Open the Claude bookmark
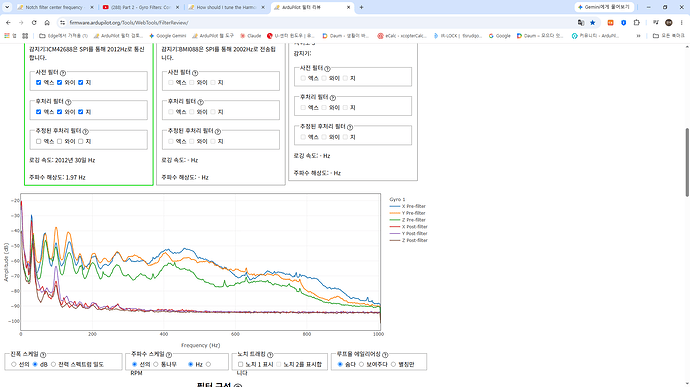 (250, 36)
